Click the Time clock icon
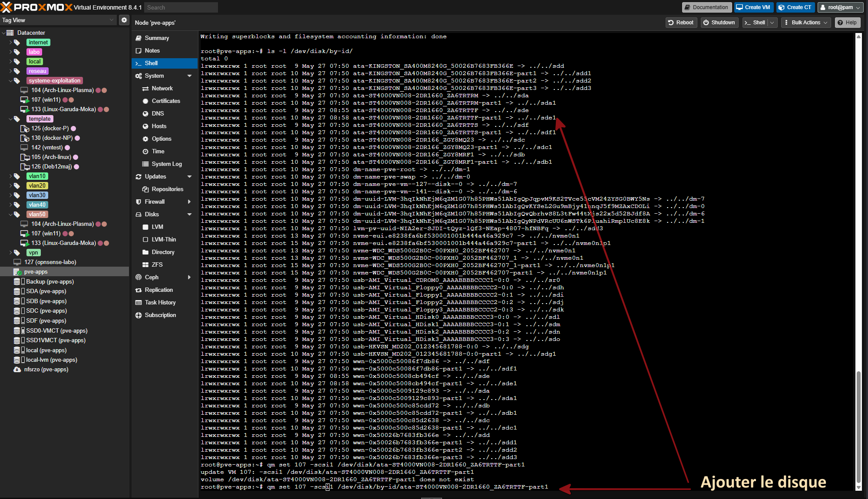Viewport: 868px width, 499px height. pyautogui.click(x=145, y=152)
